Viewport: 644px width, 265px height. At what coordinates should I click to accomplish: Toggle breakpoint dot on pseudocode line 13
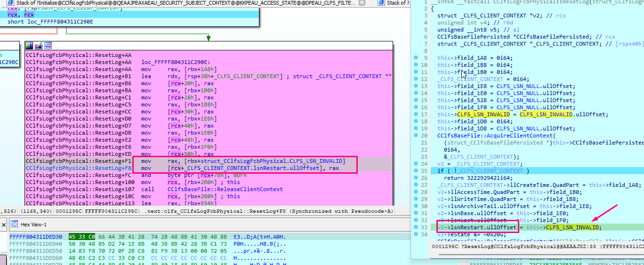click(416, 86)
